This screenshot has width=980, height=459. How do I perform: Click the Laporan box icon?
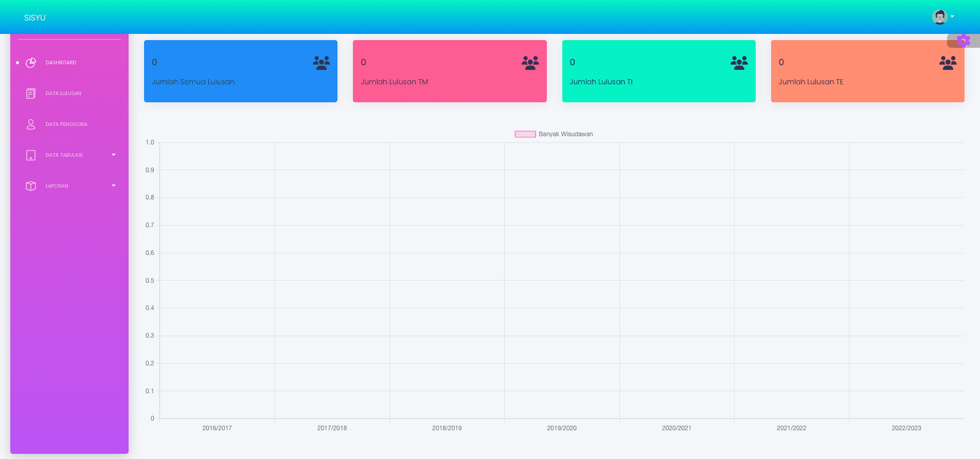tap(31, 186)
